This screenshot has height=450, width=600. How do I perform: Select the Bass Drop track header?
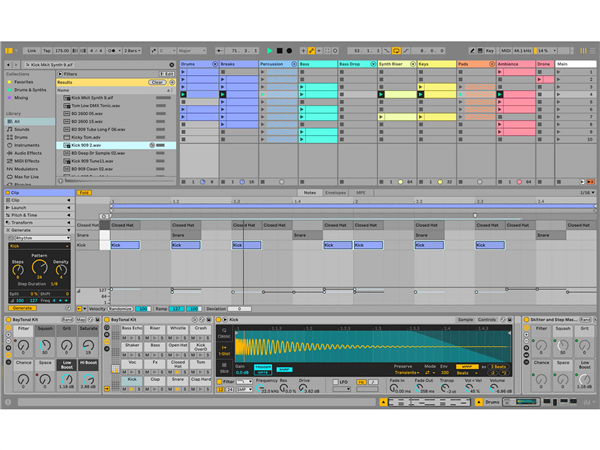pos(355,64)
